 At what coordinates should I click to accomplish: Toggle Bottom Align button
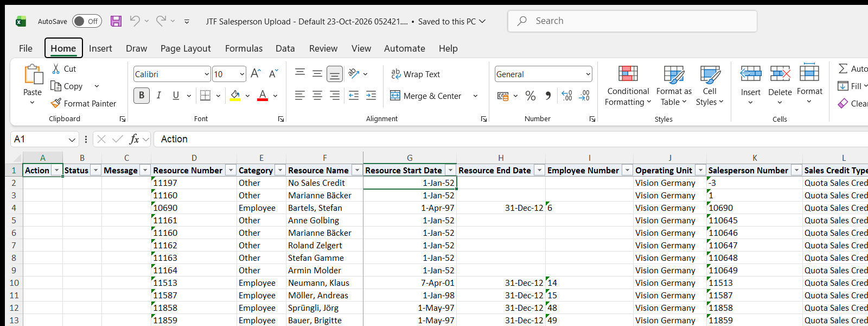335,73
